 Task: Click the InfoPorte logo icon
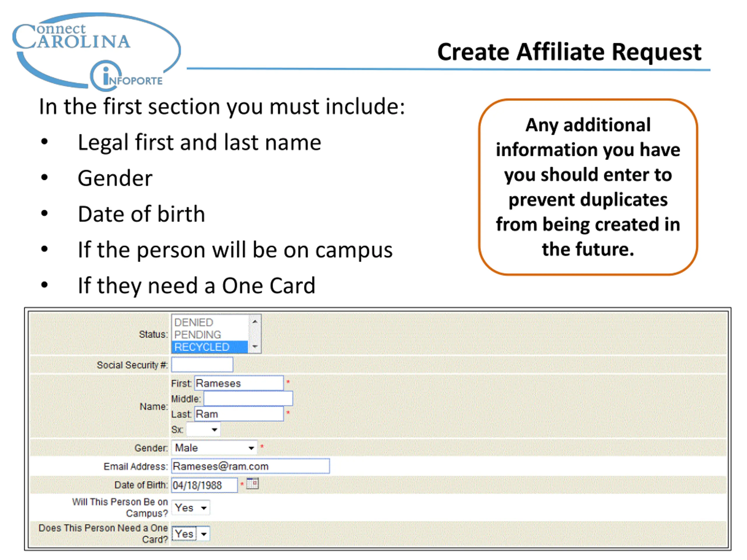126,76
